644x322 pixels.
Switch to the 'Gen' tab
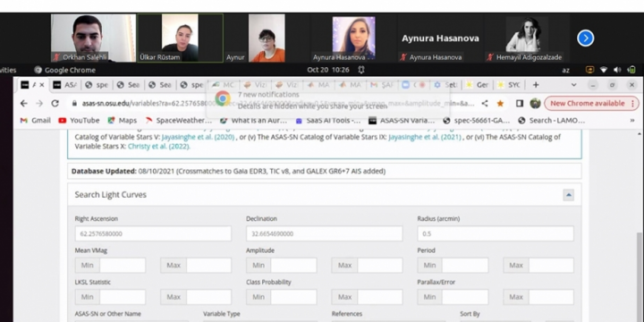[478, 85]
